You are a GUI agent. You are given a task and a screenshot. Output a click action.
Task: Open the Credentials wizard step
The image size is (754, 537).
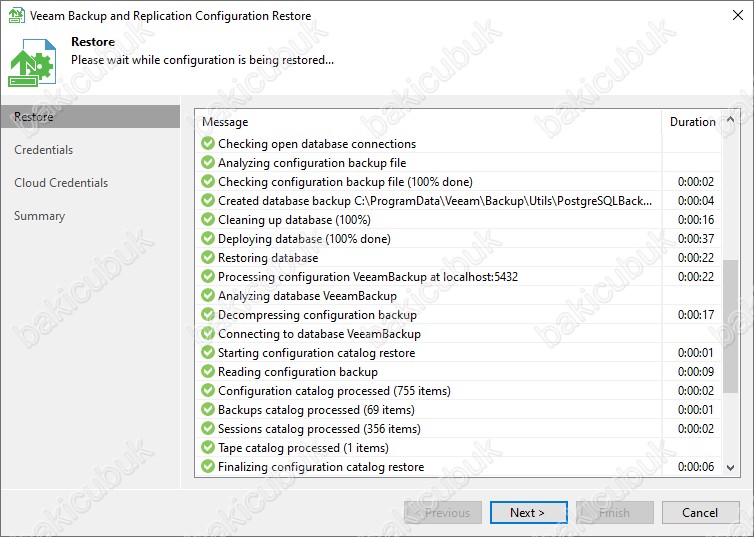(x=43, y=150)
